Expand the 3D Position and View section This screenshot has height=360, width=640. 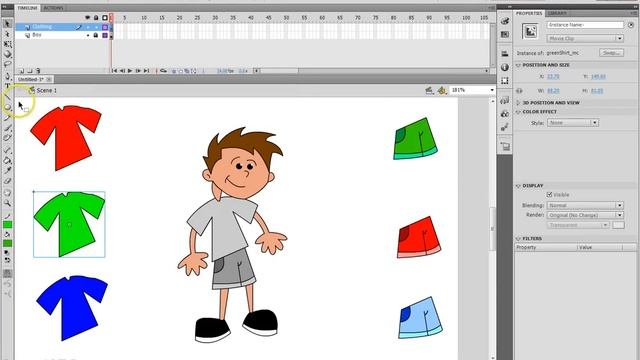518,103
